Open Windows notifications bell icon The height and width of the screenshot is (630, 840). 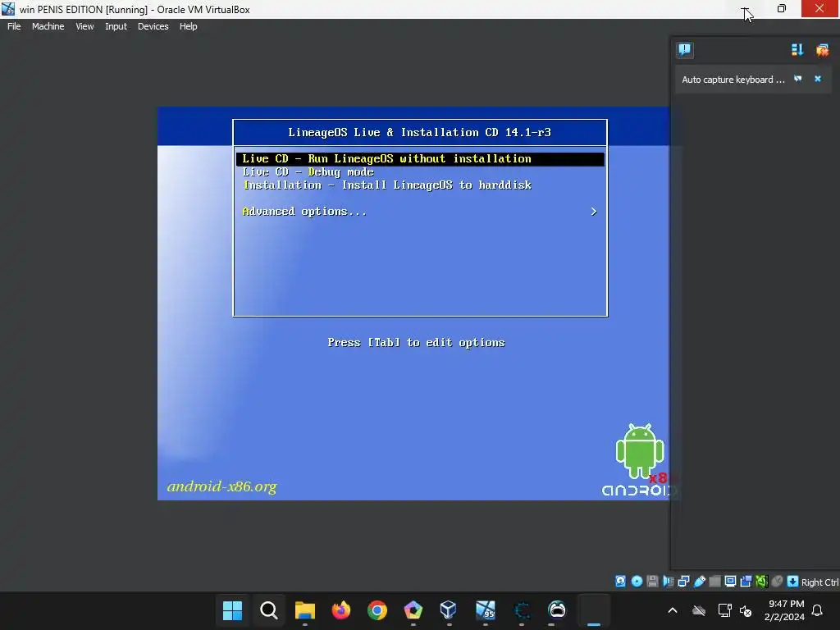[x=818, y=610]
